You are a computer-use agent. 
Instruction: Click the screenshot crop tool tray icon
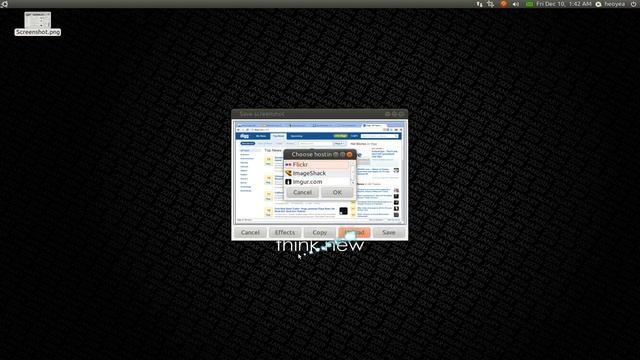(491, 4)
